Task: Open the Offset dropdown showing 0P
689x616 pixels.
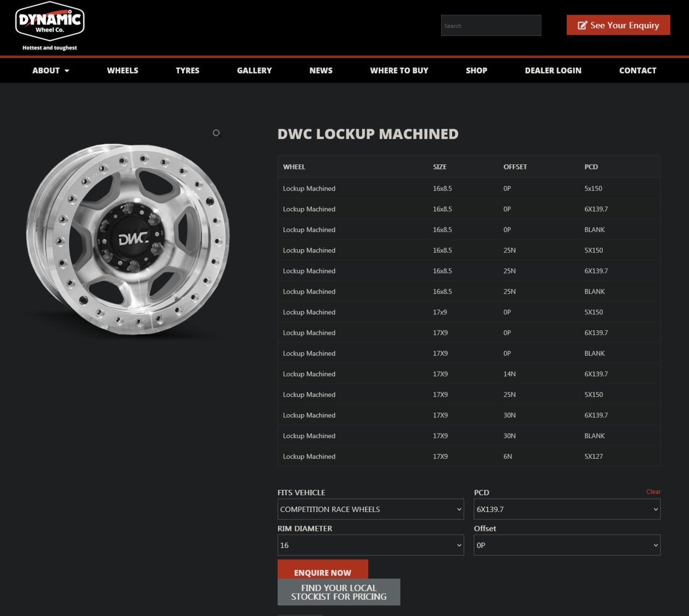Action: 567,545
